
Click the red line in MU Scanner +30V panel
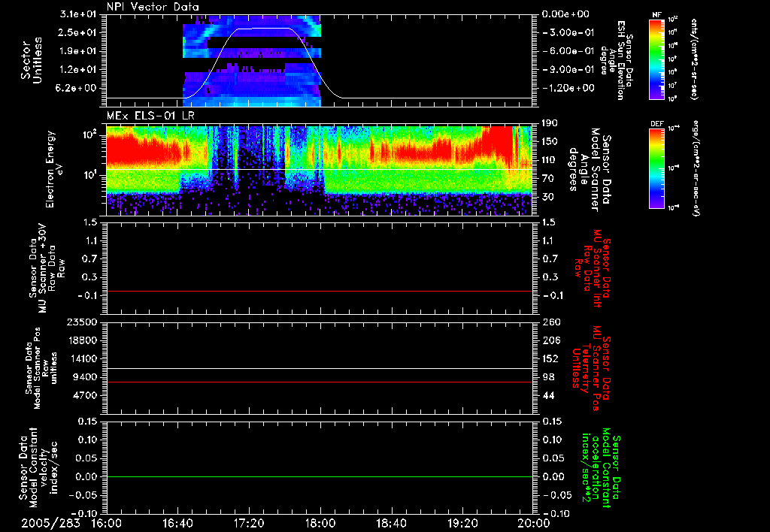point(319,291)
